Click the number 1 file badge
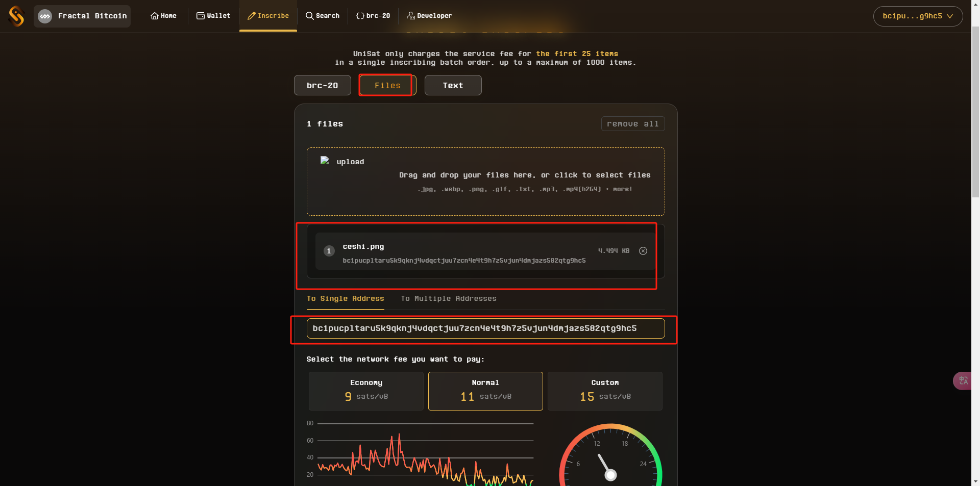The width and height of the screenshot is (980, 486). click(329, 251)
